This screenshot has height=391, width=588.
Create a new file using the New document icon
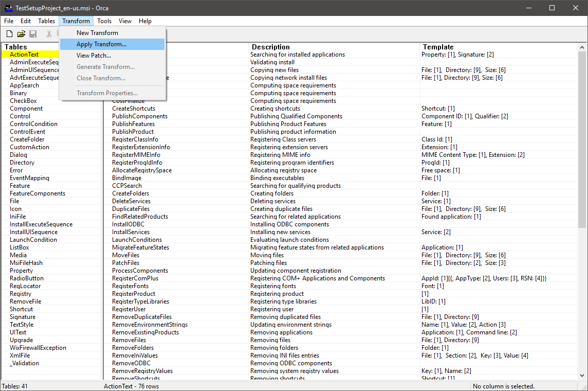(x=9, y=33)
